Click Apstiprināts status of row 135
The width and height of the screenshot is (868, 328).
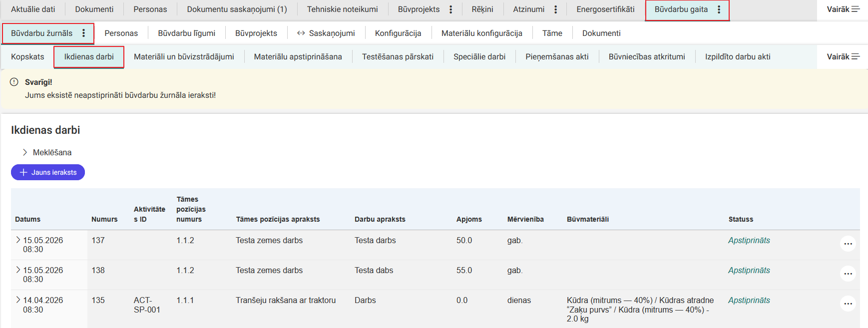pos(749,300)
